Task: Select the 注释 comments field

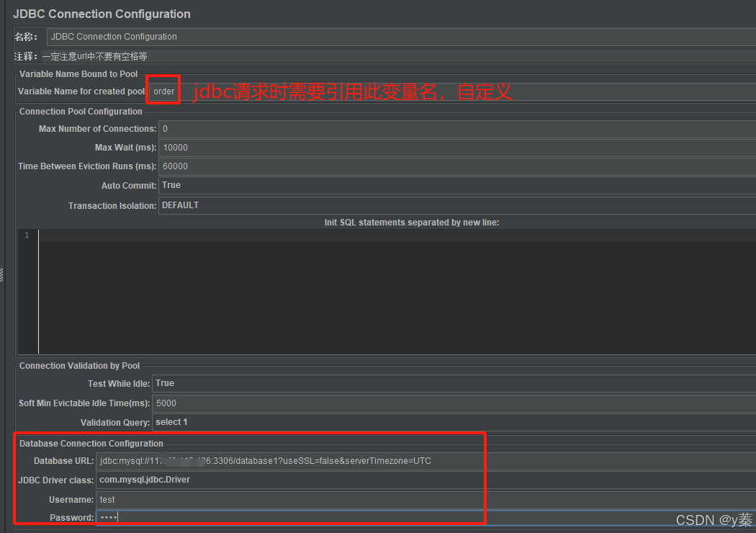Action: [x=288, y=55]
